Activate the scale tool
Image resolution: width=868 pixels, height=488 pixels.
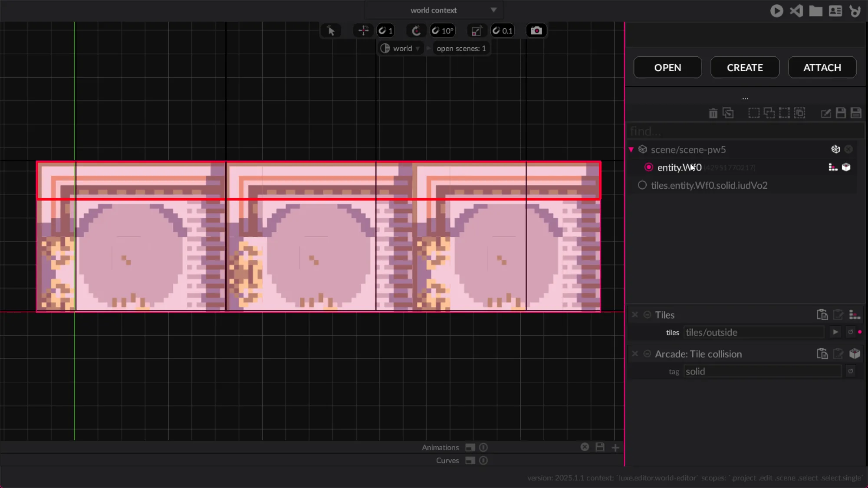click(x=476, y=30)
